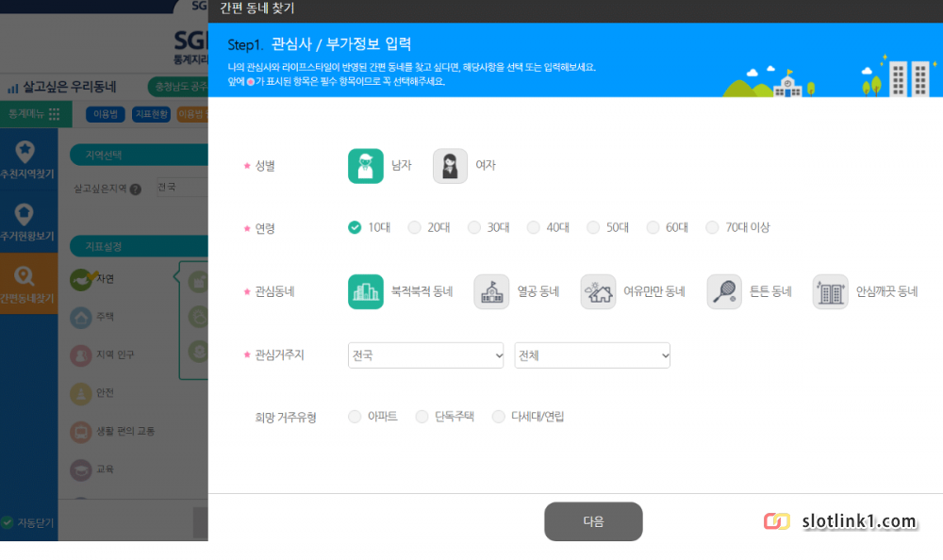Select age 50대 radio button

pyautogui.click(x=593, y=227)
